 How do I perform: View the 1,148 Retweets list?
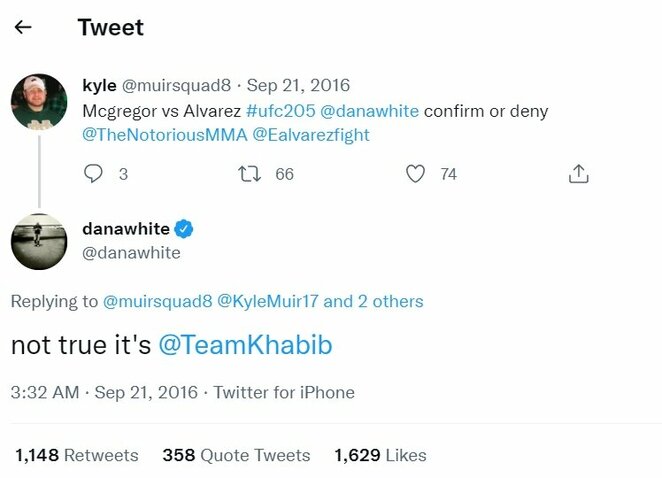point(77,455)
